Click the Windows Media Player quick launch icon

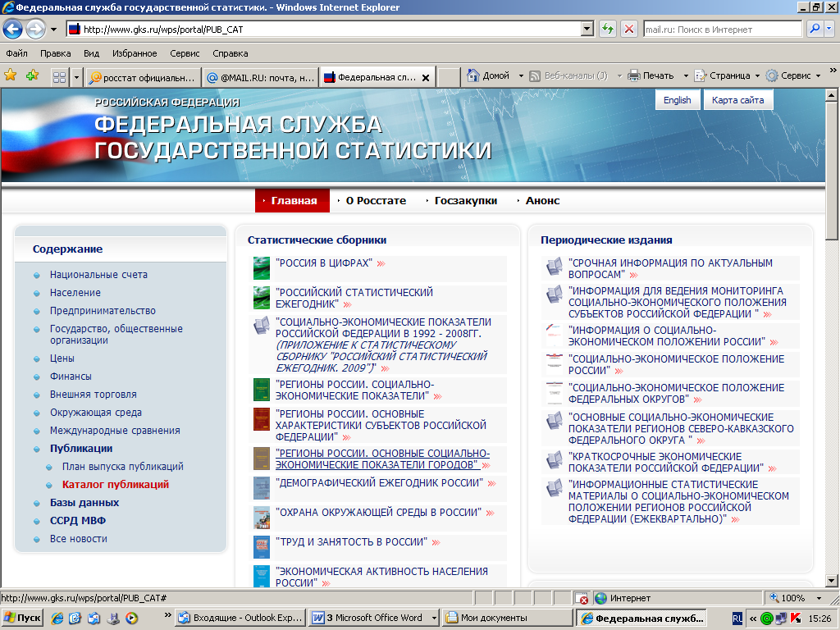(x=131, y=619)
